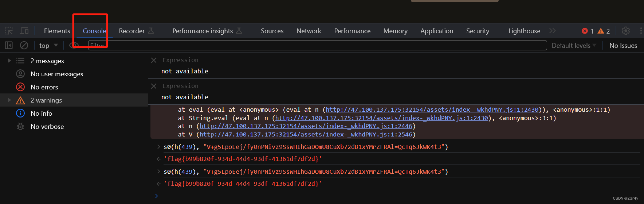Clear the console with the ban icon
644x204 pixels.
pyautogui.click(x=24, y=45)
